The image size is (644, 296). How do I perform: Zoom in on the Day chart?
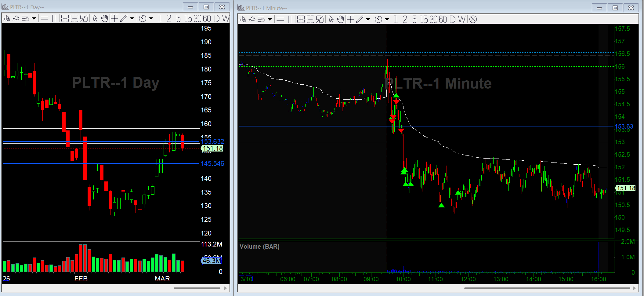[x=65, y=19]
